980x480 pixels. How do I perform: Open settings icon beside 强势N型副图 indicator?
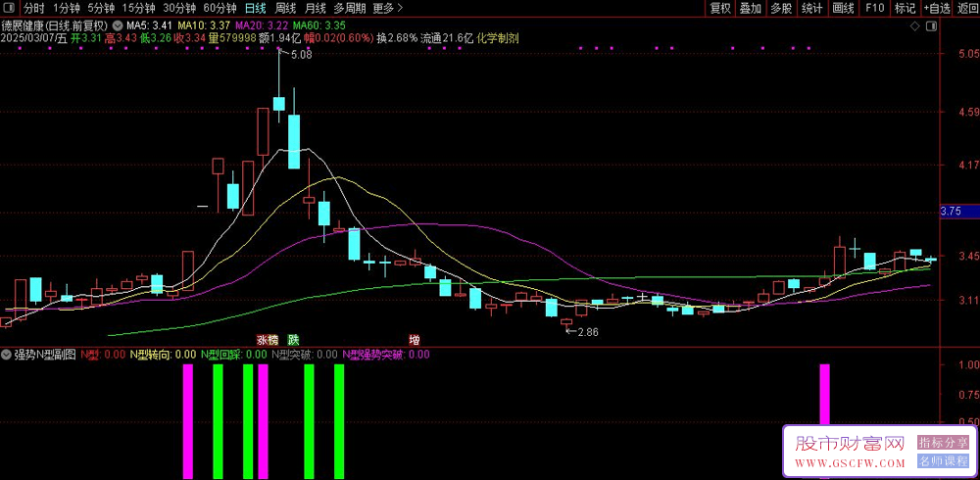tap(7, 355)
